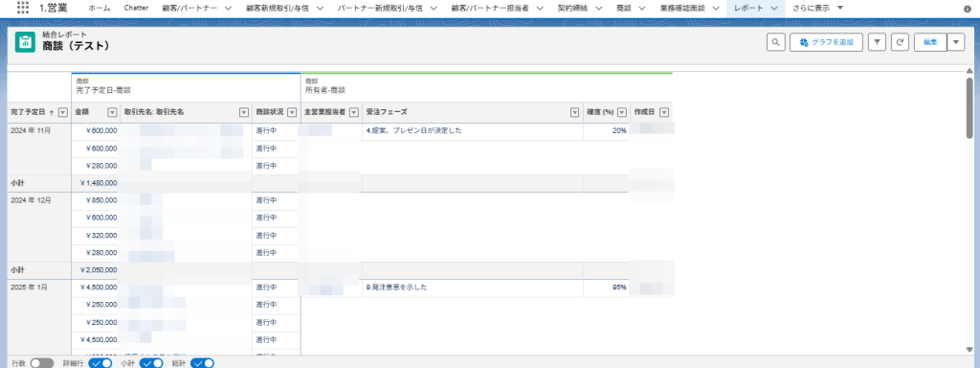Screen dimensions: 980x368
Task: Expand the 顧客/パートナー担当者 tab chevron
Action: [x=541, y=8]
